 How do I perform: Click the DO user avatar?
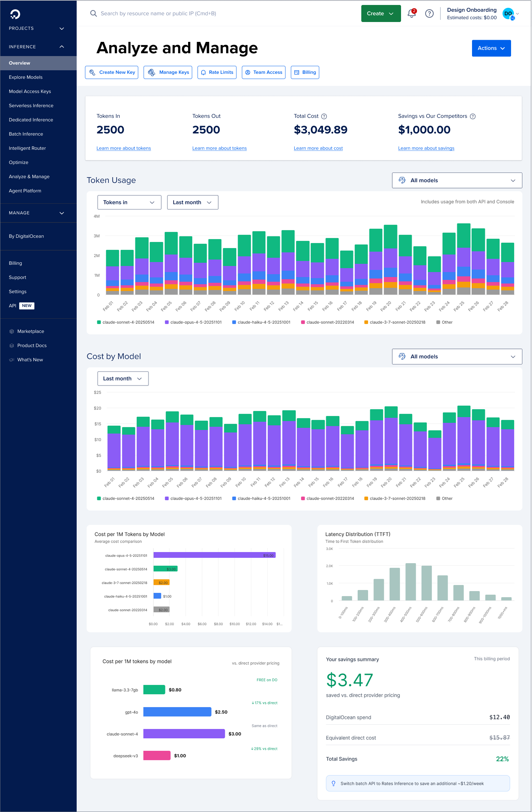tap(508, 13)
